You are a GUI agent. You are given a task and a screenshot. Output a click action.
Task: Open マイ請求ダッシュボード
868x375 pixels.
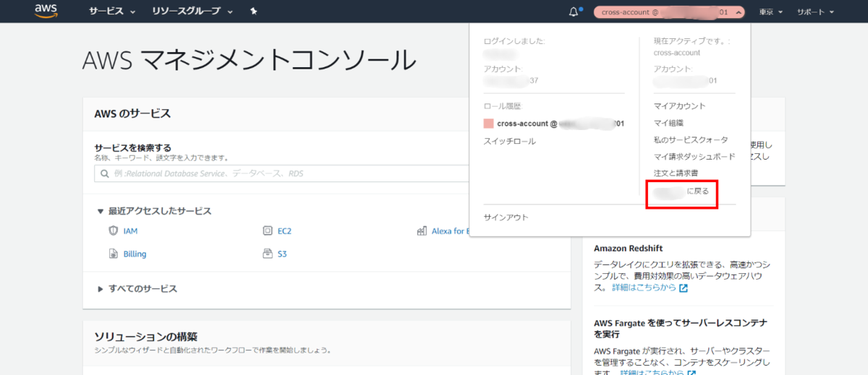tap(694, 156)
